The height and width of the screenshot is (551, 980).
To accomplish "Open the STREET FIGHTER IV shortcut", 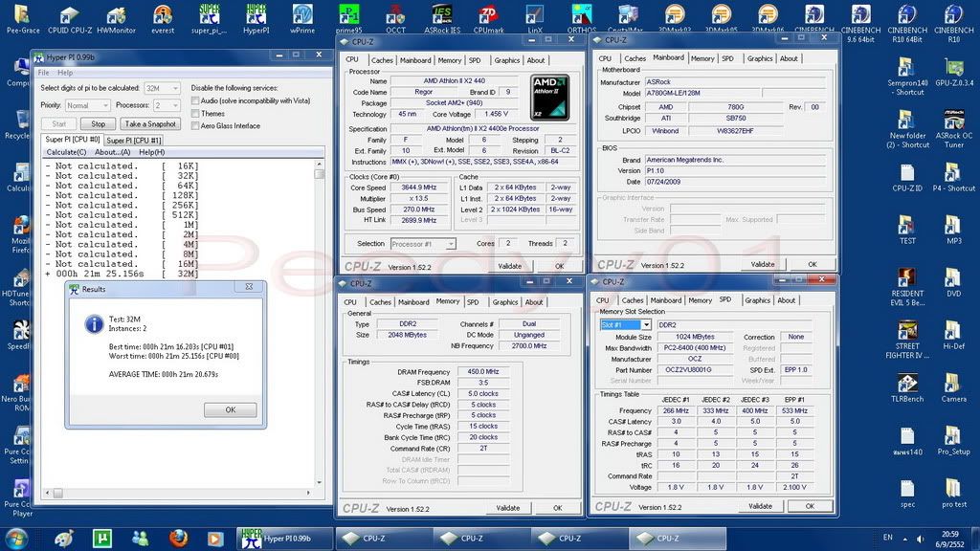I will (907, 340).
